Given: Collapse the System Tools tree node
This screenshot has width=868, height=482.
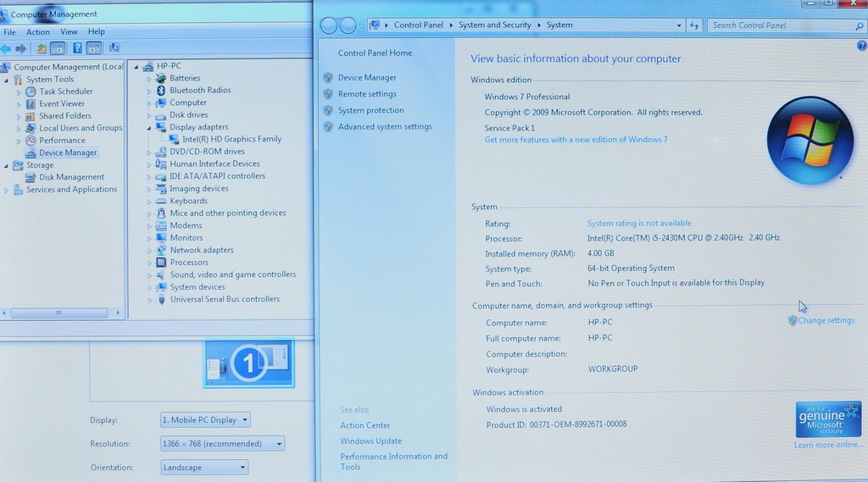Looking at the screenshot, I should click(x=7, y=80).
